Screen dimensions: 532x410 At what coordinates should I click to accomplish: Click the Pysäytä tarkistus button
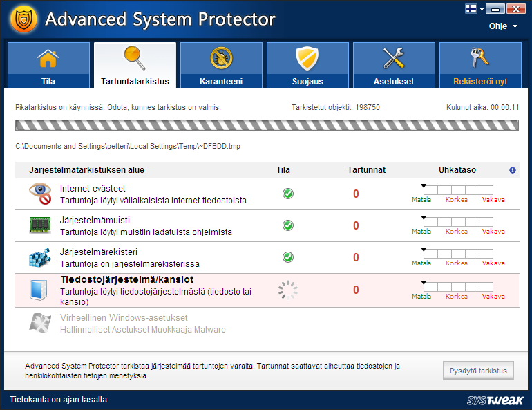pyautogui.click(x=478, y=371)
